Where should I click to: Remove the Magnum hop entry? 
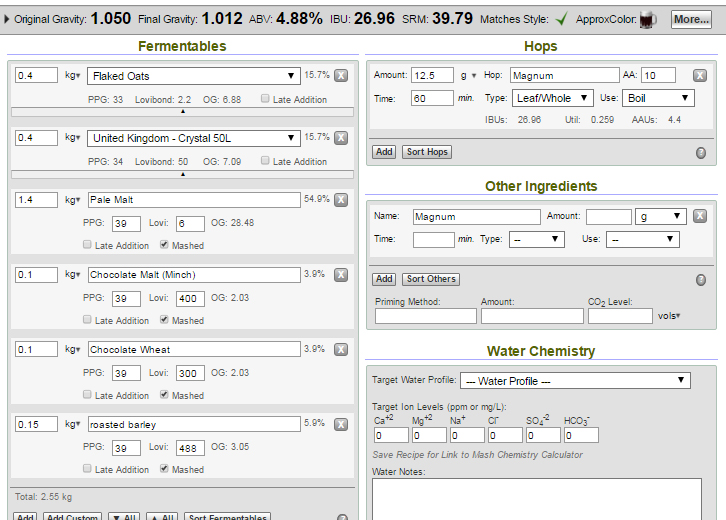pyautogui.click(x=701, y=76)
